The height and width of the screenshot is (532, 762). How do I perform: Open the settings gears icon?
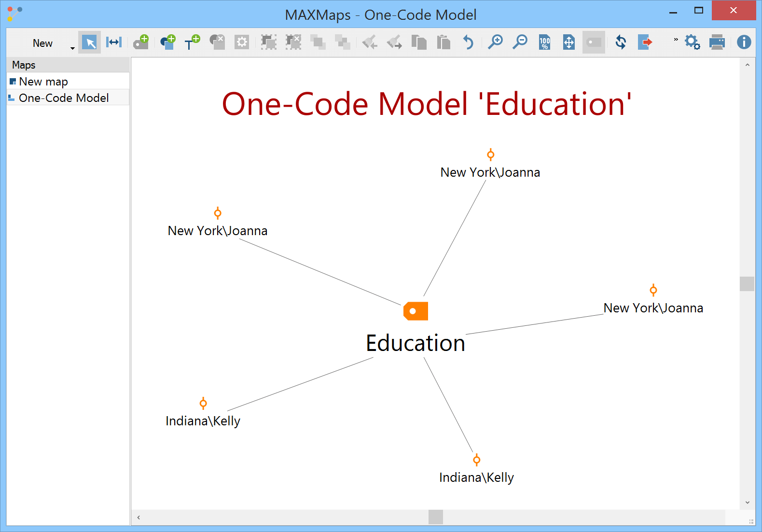coord(693,42)
